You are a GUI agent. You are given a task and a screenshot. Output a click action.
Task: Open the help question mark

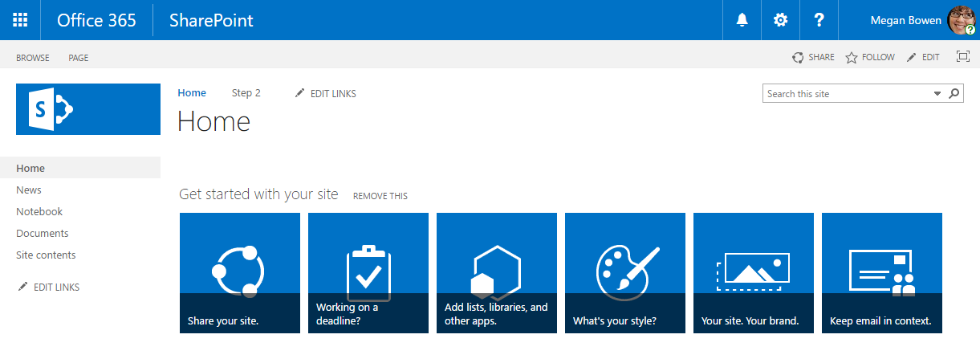[819, 20]
